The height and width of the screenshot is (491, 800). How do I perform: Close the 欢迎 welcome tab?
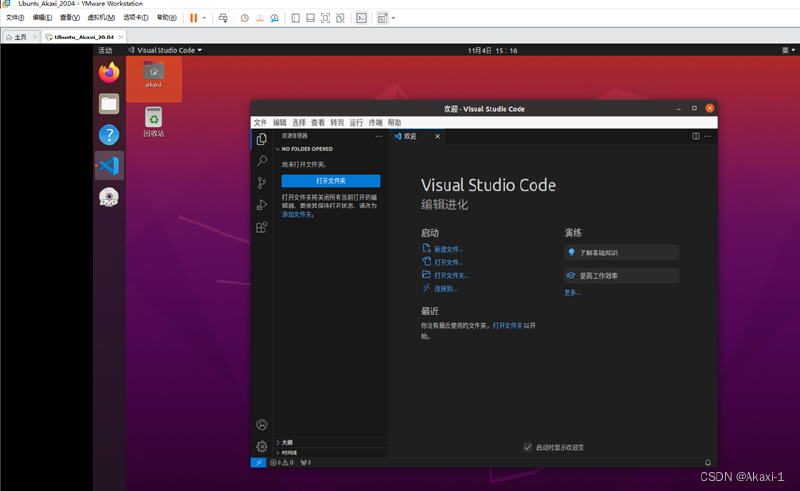pos(437,136)
